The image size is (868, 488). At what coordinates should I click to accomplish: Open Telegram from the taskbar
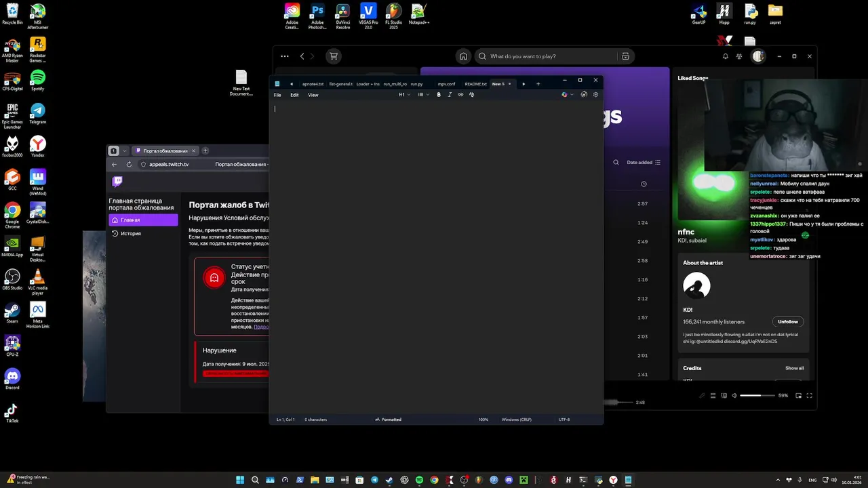[x=374, y=480]
